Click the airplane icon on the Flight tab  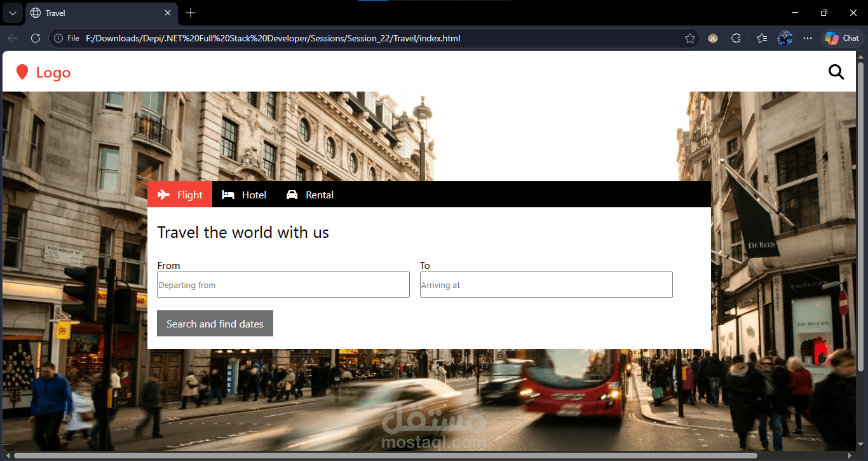165,194
